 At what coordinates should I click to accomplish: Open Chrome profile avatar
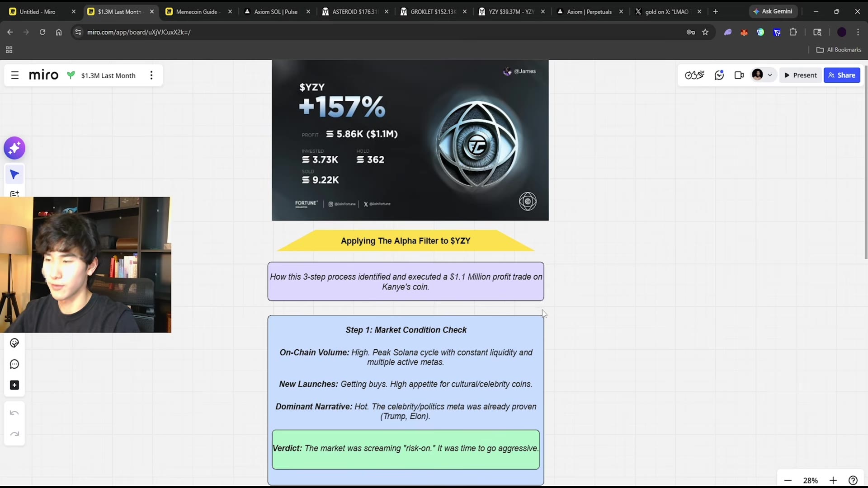coord(842,32)
